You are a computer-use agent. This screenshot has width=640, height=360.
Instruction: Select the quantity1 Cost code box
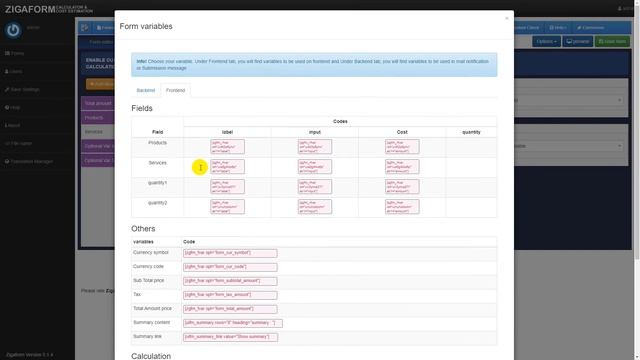pyautogui.click(x=402, y=187)
